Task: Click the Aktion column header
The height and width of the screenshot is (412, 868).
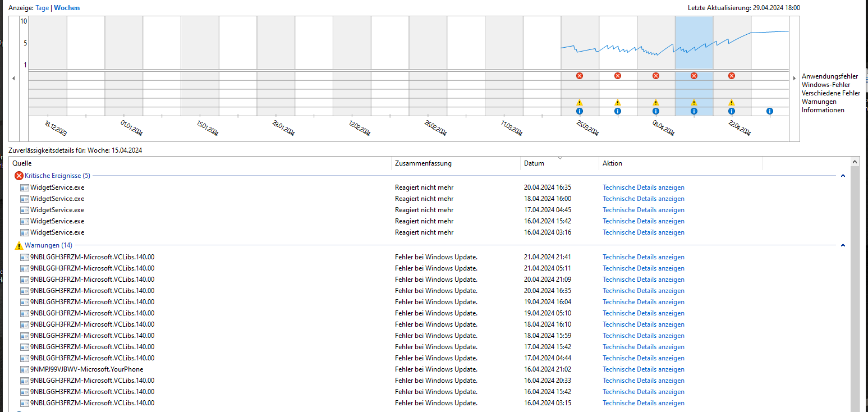Action: click(681, 163)
